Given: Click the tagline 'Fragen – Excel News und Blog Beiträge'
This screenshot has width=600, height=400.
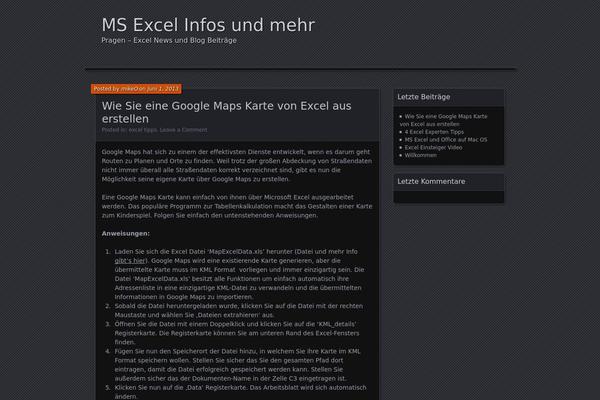Looking at the screenshot, I should [169, 40].
